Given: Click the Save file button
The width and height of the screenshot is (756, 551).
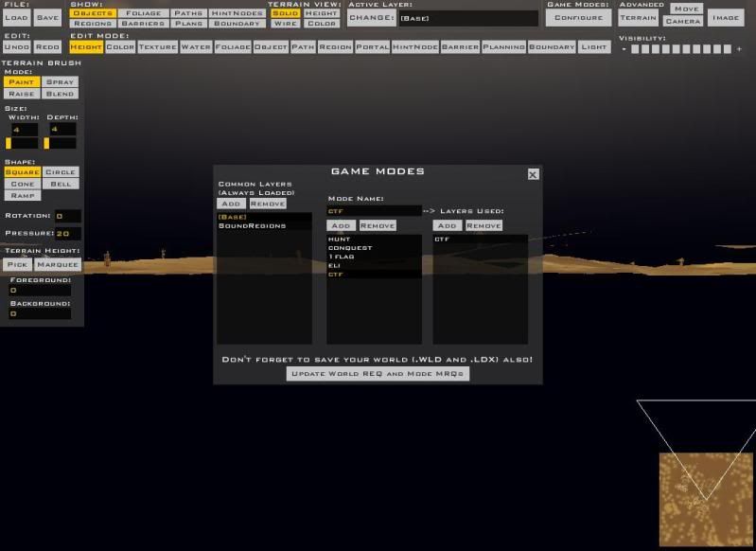Looking at the screenshot, I should click(x=47, y=18).
